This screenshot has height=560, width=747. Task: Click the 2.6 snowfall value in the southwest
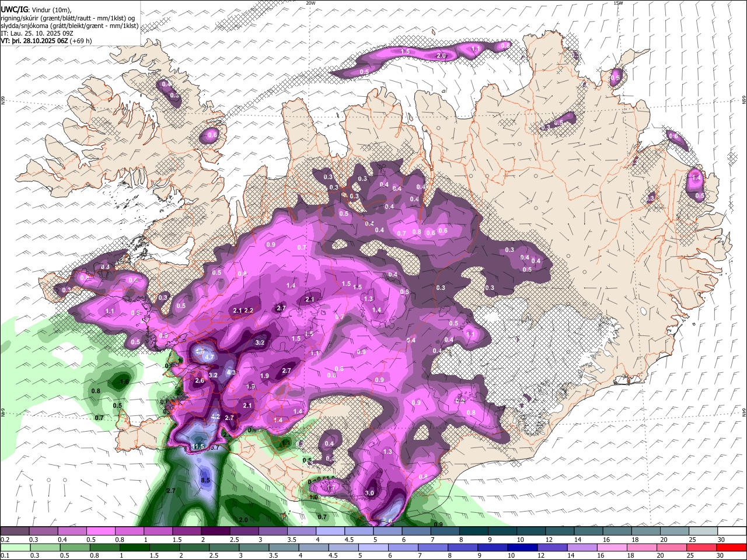(x=200, y=380)
